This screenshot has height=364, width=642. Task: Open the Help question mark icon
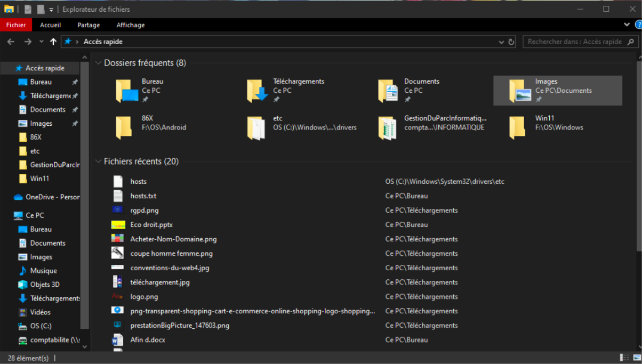(x=638, y=25)
